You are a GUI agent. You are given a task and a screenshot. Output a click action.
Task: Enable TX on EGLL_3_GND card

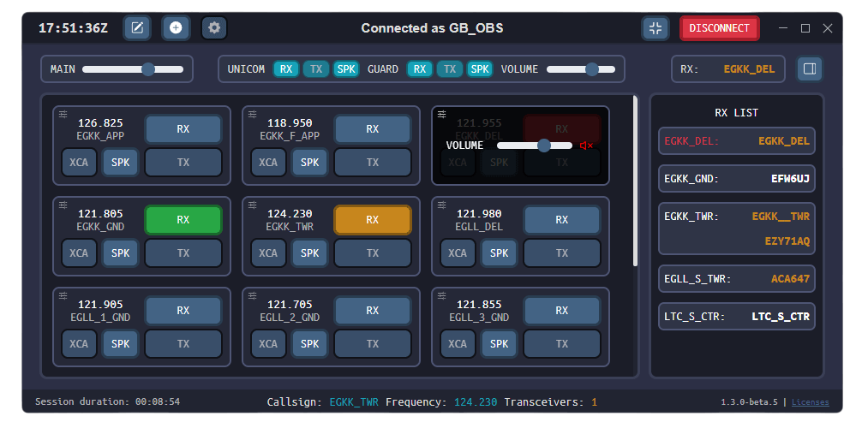[562, 343]
